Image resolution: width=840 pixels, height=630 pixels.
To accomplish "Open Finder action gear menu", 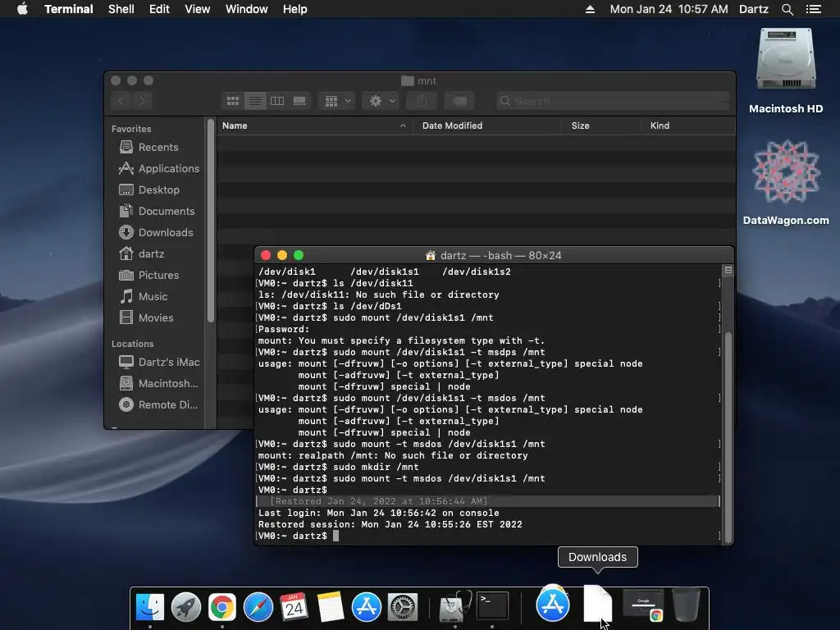I will click(382, 101).
